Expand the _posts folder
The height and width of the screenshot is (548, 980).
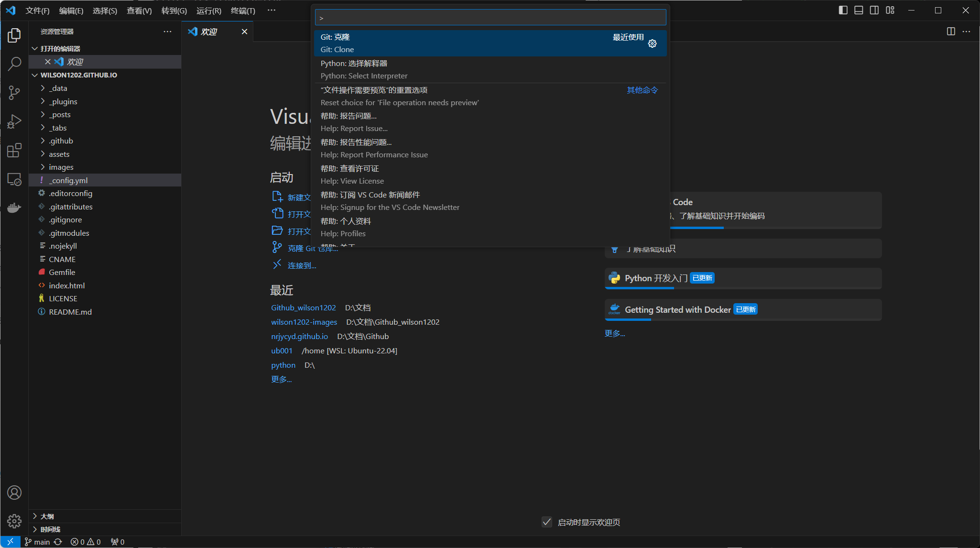[x=59, y=114]
